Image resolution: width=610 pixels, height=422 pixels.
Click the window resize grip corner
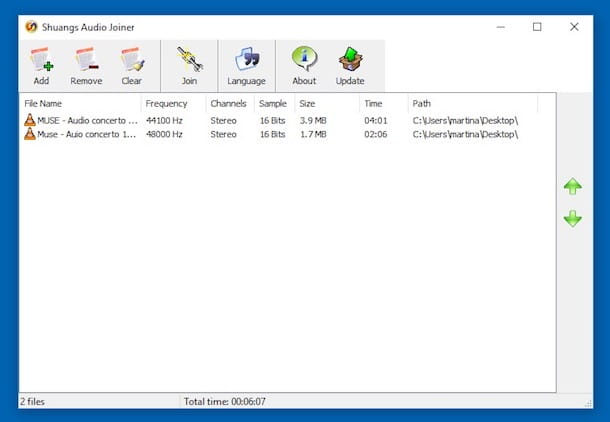coord(588,404)
